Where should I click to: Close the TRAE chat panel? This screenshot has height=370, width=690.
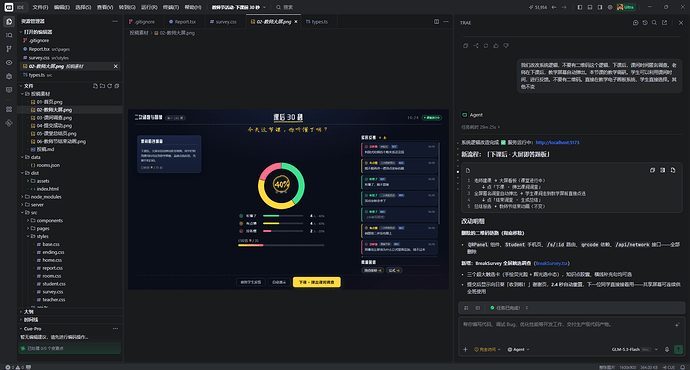tap(681, 22)
